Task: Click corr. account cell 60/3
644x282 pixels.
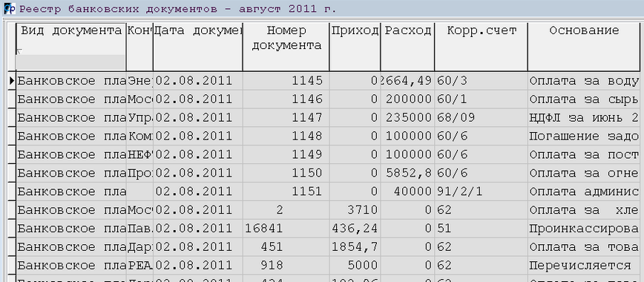Action: pos(481,81)
